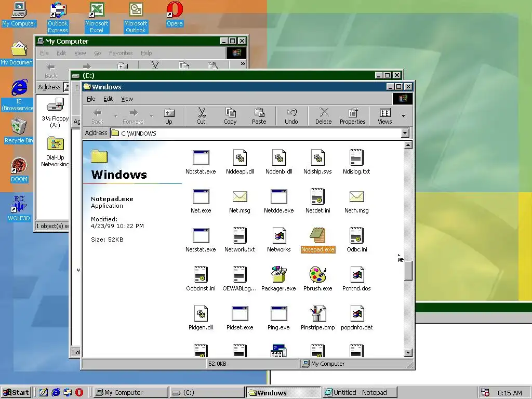Click the vertical scrollbar up arrow
Image resolution: width=532 pixels, height=399 pixels.
pos(408,145)
